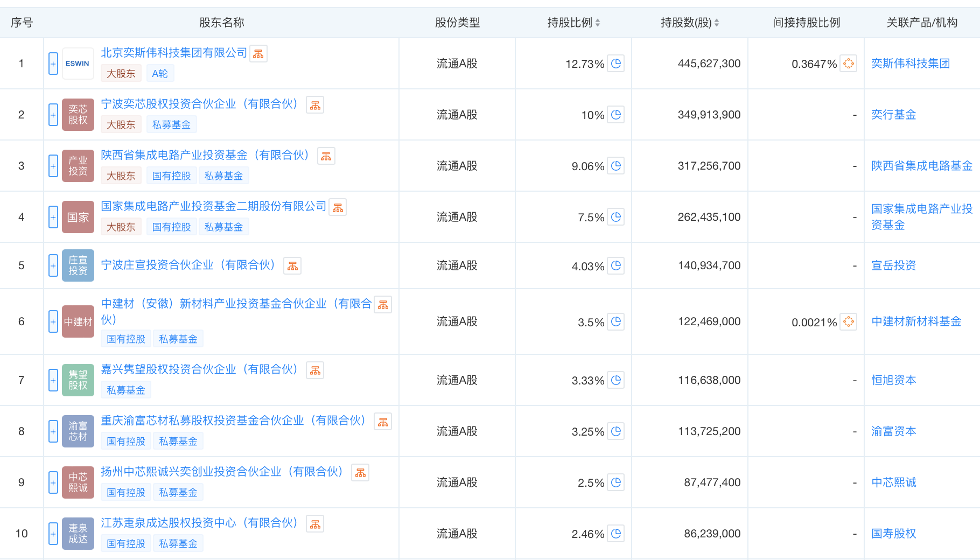Open related institution 奕行基金
The width and height of the screenshot is (980, 560).
894,115
